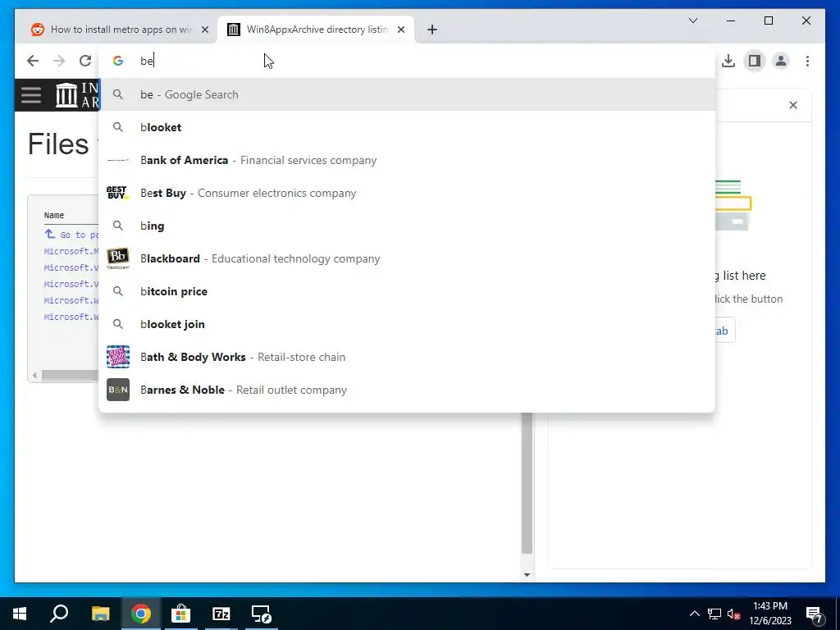Open Internet Archive hamburger menu
Screen dimensions: 840x630
click(31, 95)
